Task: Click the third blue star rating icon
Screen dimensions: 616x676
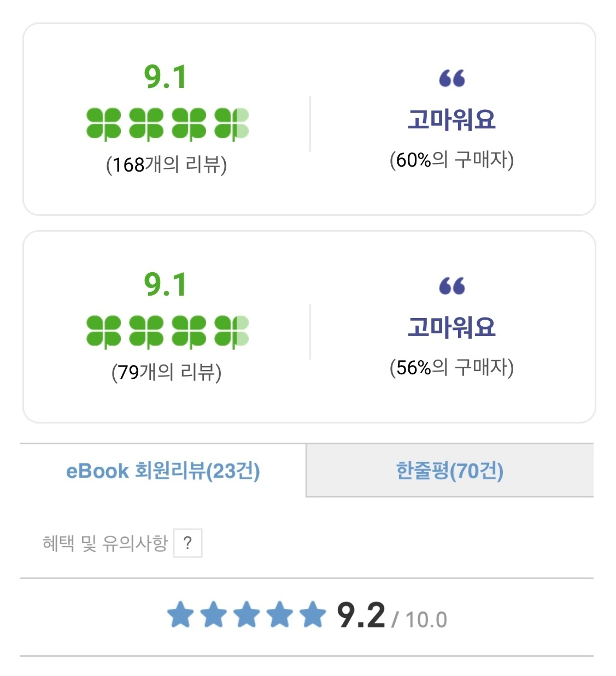Action: pos(247,614)
